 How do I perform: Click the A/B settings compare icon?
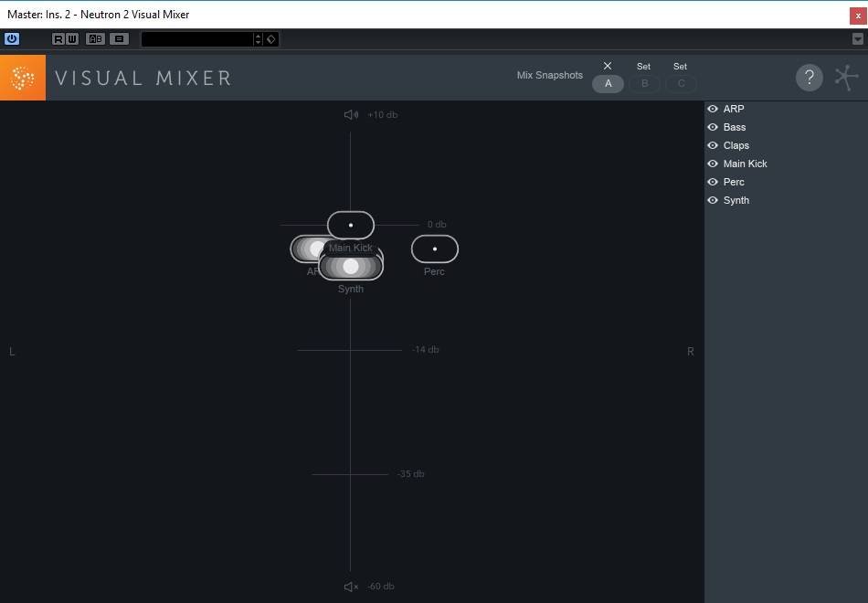click(95, 39)
